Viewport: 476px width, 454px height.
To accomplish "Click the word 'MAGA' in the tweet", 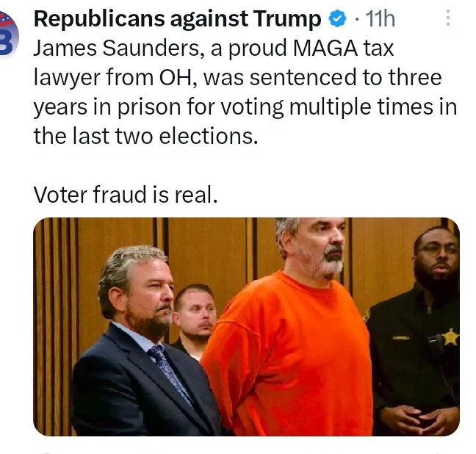I will [325, 48].
